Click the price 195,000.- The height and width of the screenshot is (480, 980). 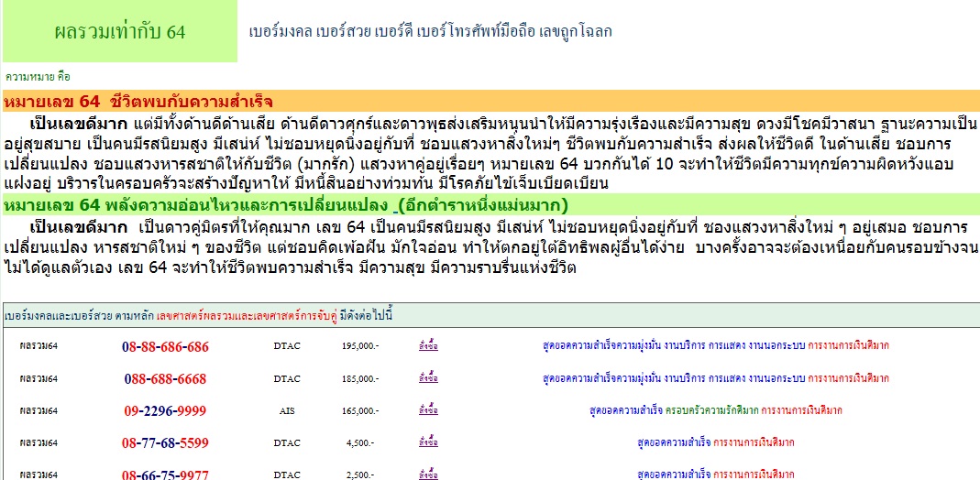coord(360,346)
